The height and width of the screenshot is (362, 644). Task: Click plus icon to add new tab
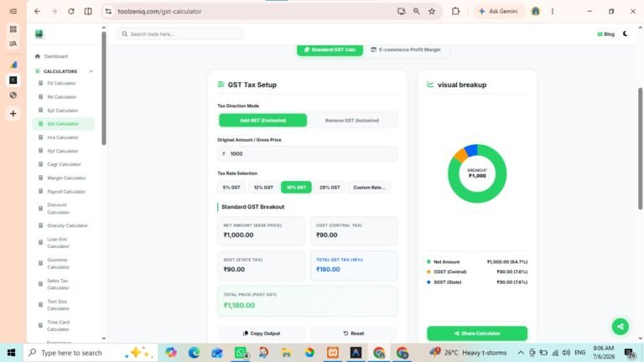[13, 114]
